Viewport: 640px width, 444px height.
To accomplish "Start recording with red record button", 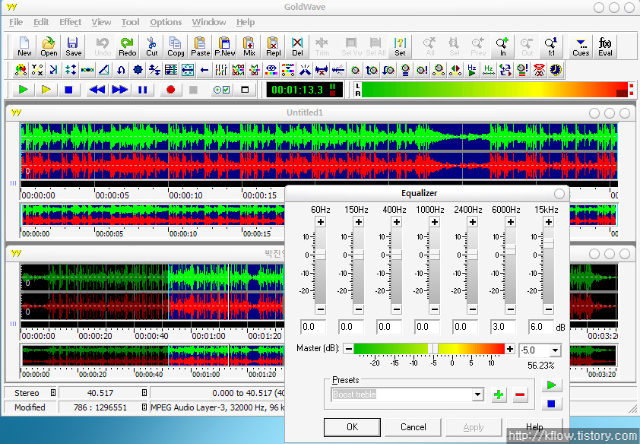I will click(x=171, y=89).
